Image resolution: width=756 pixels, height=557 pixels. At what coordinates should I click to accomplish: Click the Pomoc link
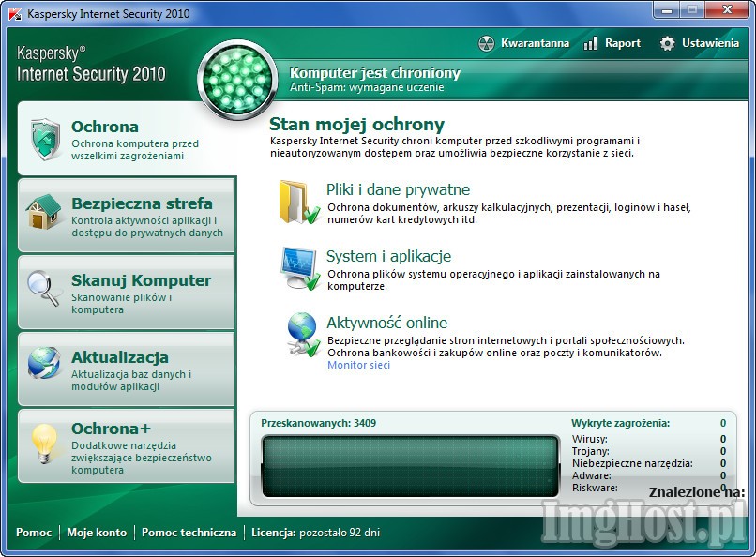pos(34,533)
